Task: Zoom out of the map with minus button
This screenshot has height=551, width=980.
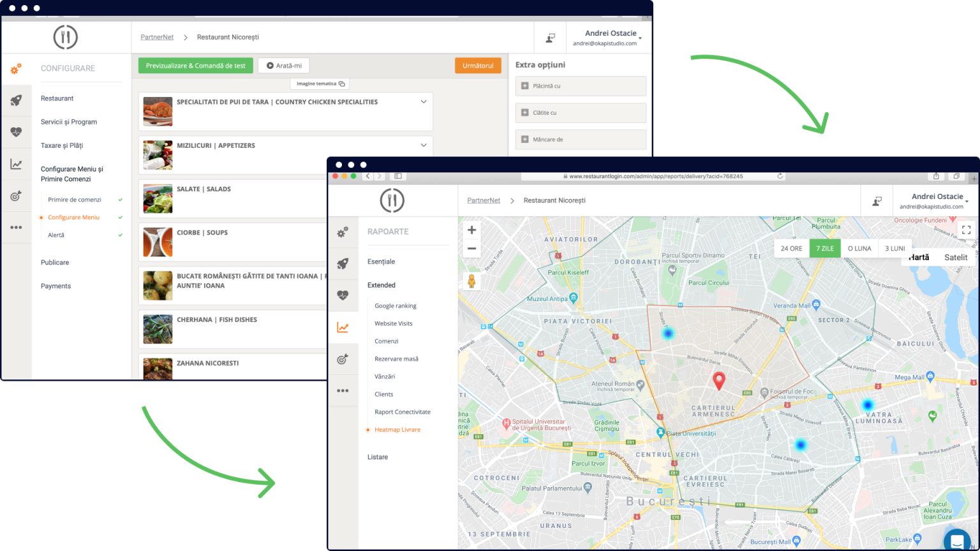Action: tap(471, 249)
